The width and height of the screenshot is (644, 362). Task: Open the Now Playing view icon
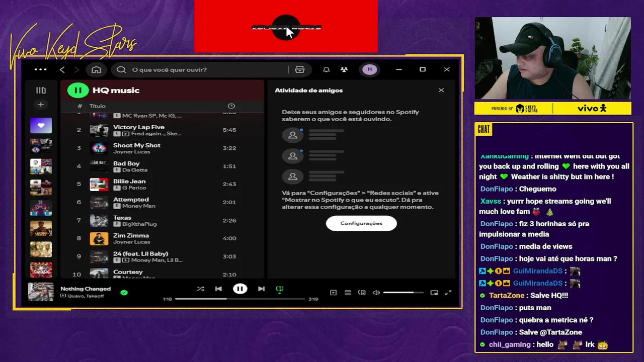(333, 293)
